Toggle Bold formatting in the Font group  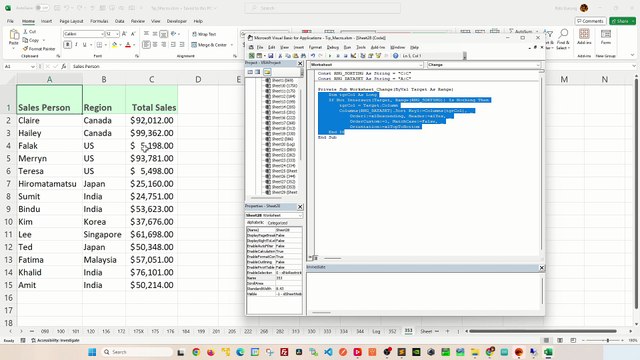coord(67,44)
